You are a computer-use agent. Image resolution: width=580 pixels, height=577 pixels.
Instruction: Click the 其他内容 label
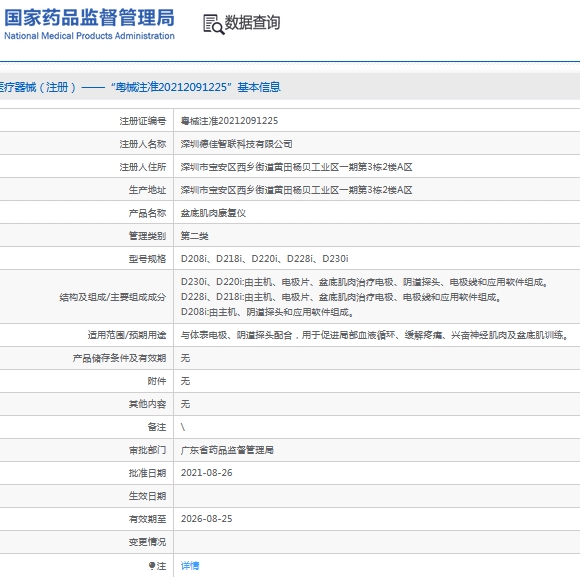(x=147, y=404)
